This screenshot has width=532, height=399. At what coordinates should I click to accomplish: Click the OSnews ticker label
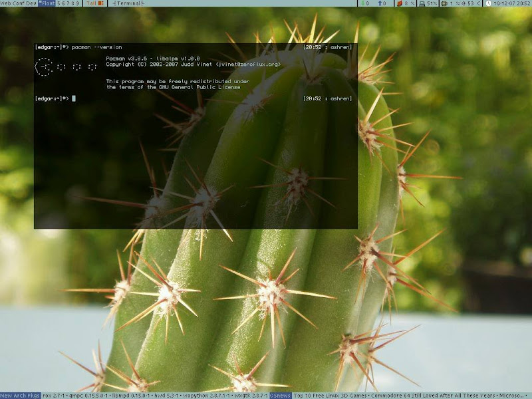click(281, 396)
